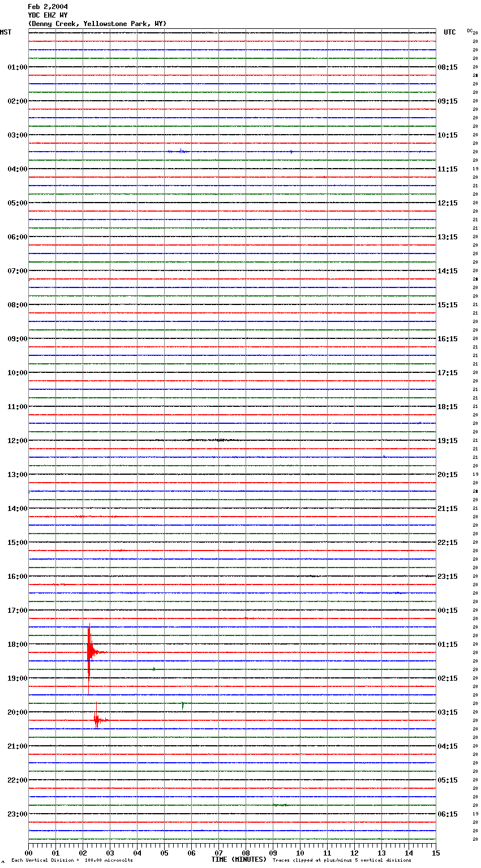Select the 02:00 MST hour label
The image size is (481, 868).
click(17, 101)
